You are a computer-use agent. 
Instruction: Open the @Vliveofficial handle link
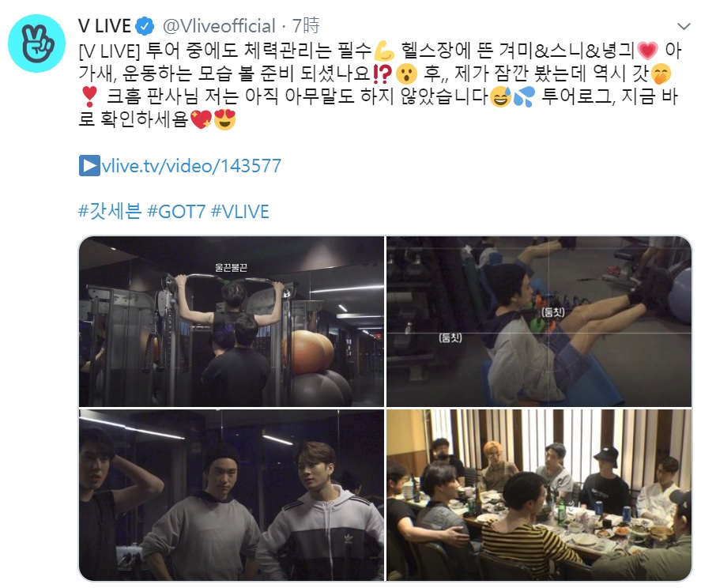tap(219, 26)
